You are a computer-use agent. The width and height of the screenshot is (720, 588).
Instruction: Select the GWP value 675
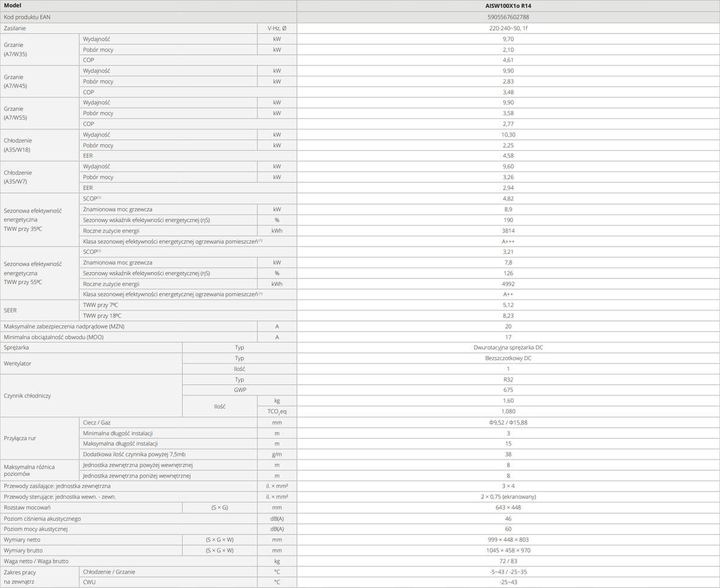508,390
